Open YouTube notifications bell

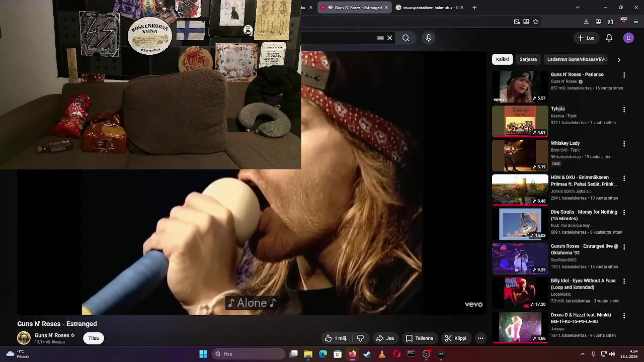pos(609,38)
